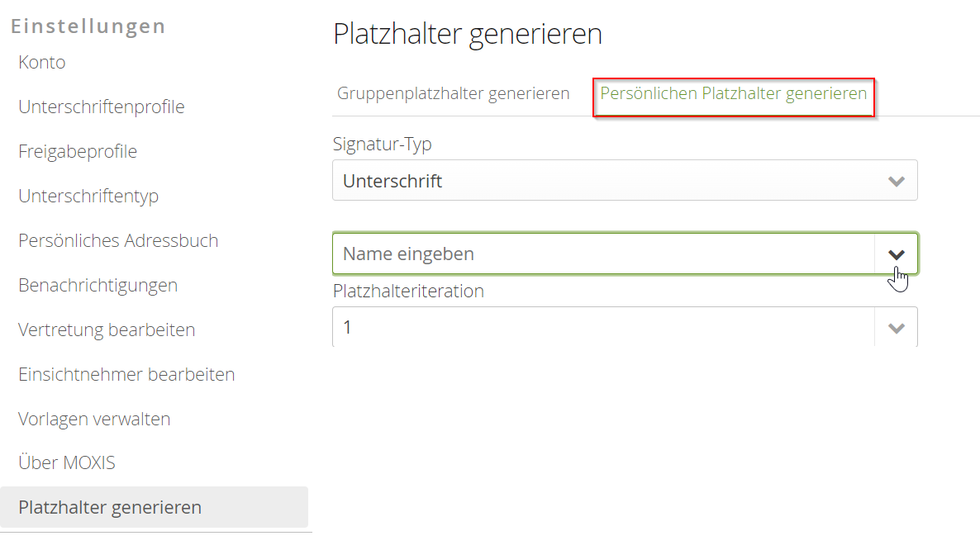Expand the Name eingeben dropdown
This screenshot has height=550, width=980.
896,254
